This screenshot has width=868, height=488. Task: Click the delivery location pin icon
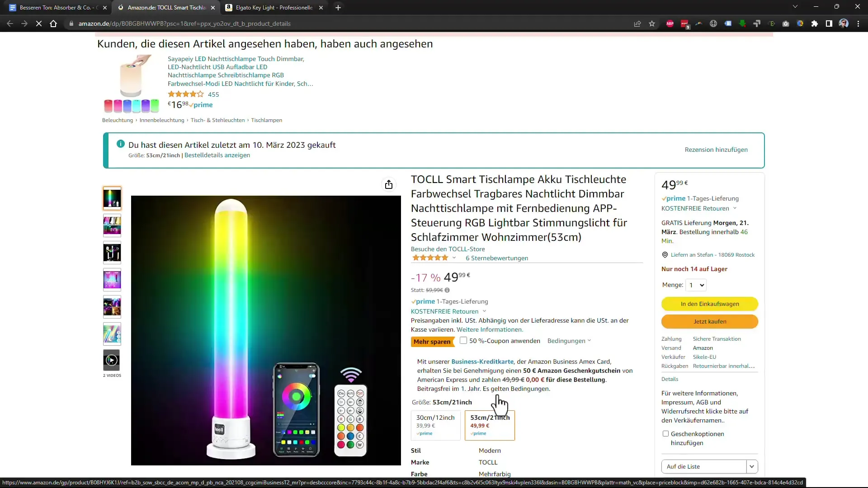pos(665,255)
